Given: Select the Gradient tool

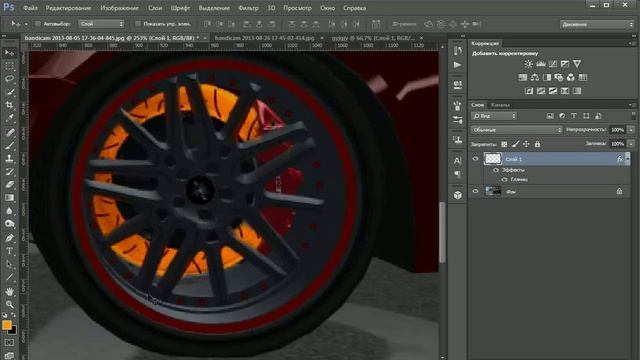Looking at the screenshot, I should (9, 198).
